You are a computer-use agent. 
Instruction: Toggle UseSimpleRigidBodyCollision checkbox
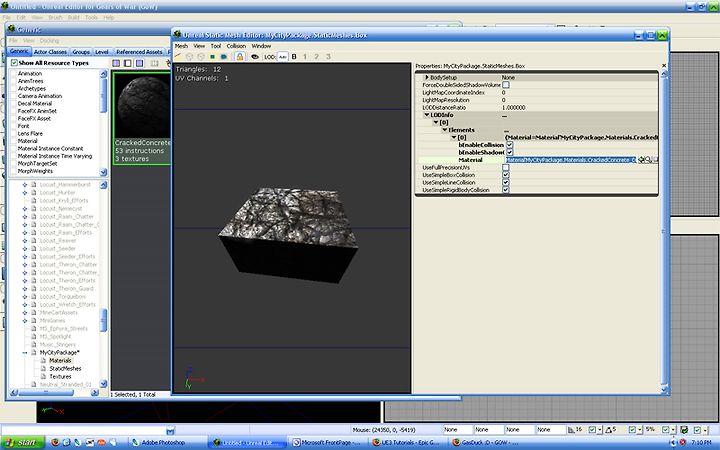tap(506, 190)
